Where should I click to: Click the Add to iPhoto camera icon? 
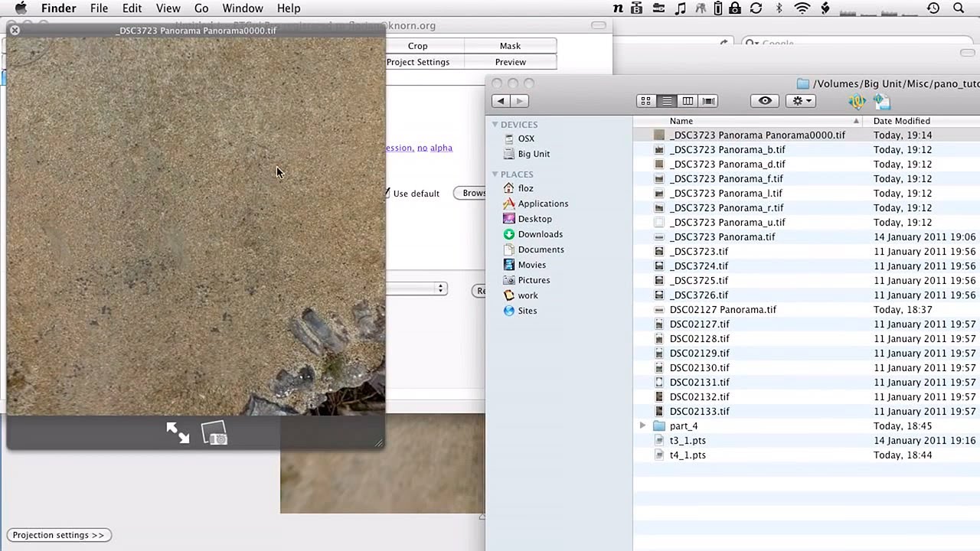pos(214,433)
